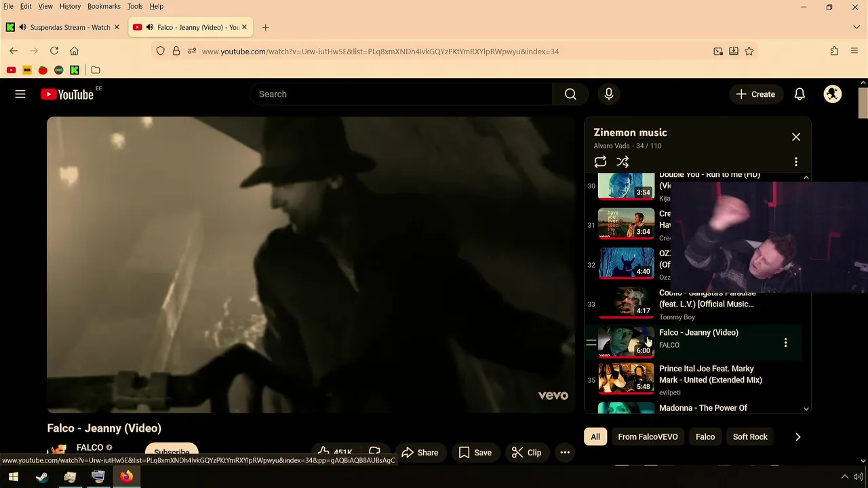Click the site security padlock
868x488 pixels.
point(176,51)
